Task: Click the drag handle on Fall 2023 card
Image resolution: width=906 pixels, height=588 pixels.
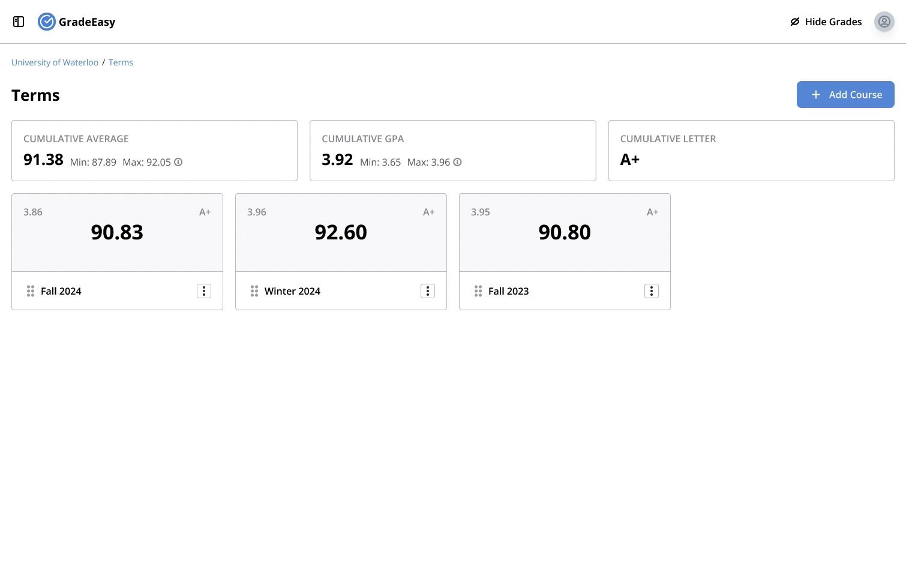Action: click(x=478, y=291)
